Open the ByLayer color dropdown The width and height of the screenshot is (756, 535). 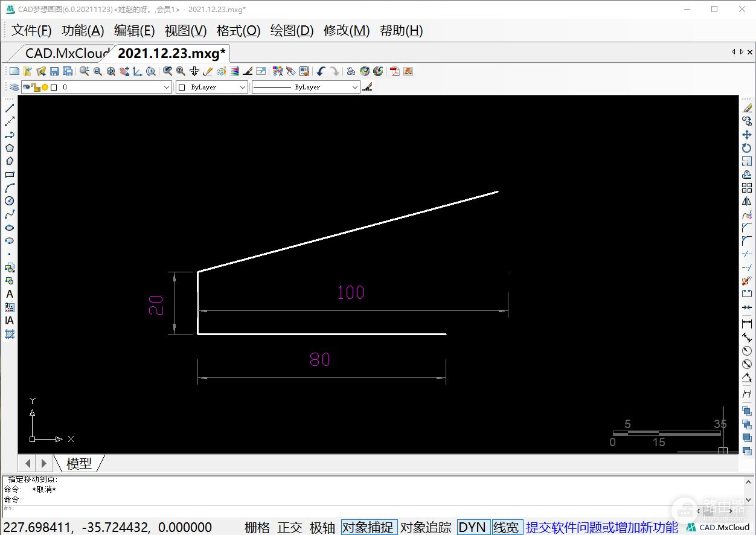point(242,88)
